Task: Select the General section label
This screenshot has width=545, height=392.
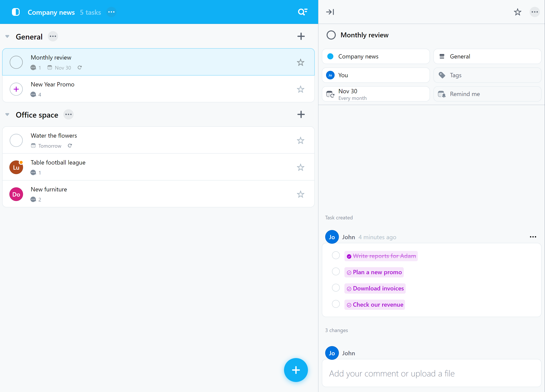Action: pyautogui.click(x=29, y=36)
